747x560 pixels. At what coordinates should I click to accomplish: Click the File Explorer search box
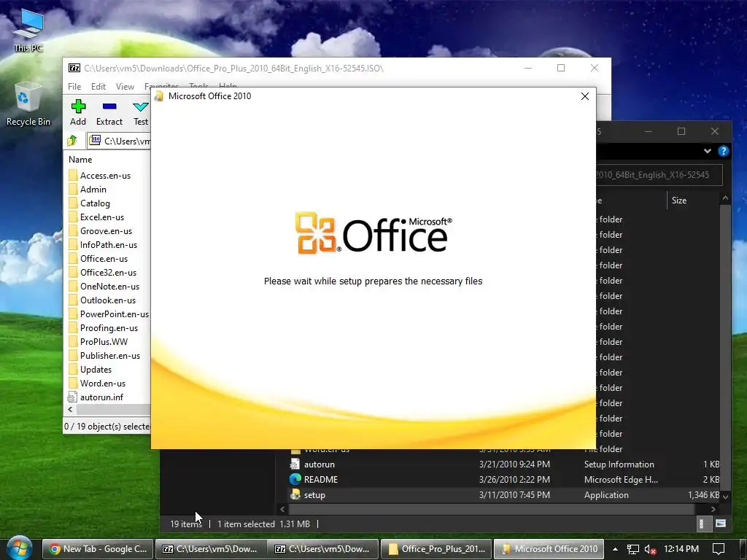tap(659, 175)
